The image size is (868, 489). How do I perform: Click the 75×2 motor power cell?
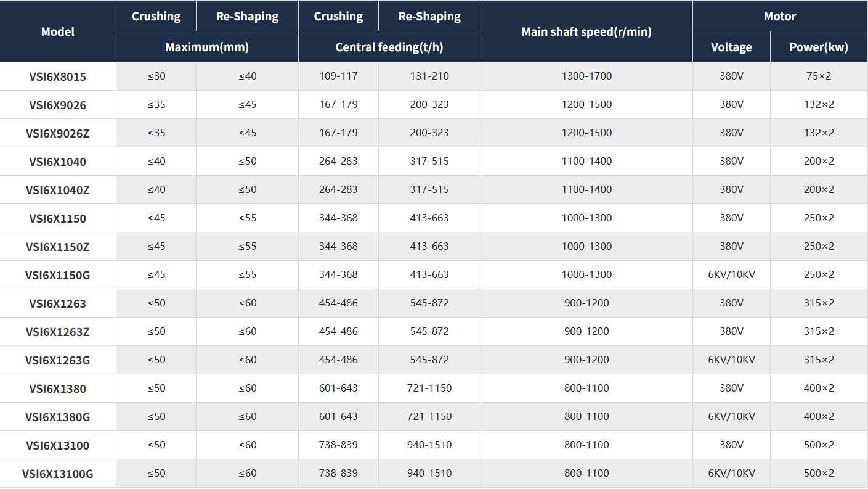click(x=819, y=76)
